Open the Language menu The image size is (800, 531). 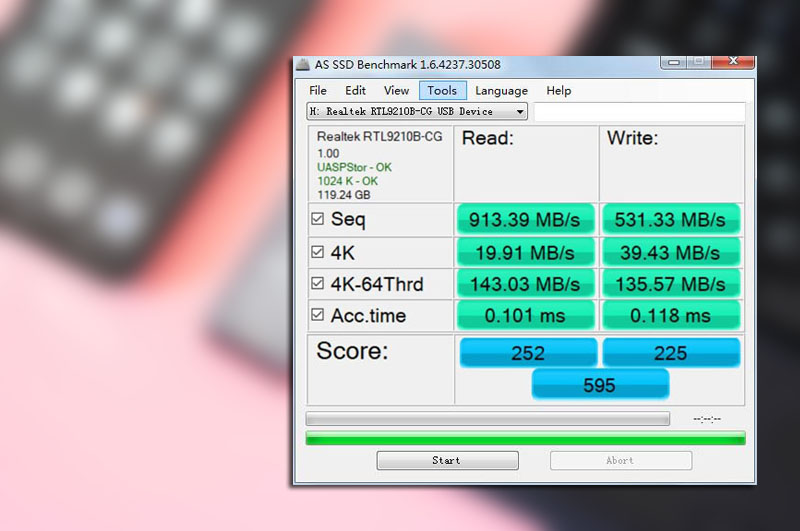pos(502,91)
